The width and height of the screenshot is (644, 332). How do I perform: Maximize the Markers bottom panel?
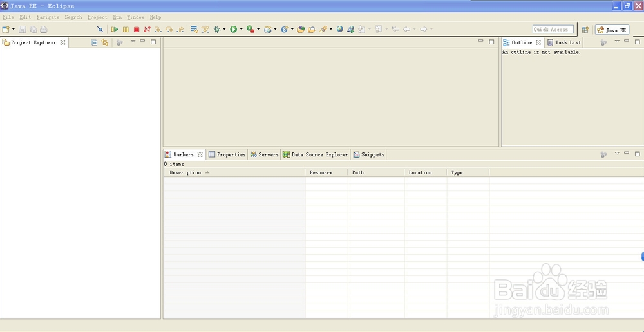click(638, 154)
